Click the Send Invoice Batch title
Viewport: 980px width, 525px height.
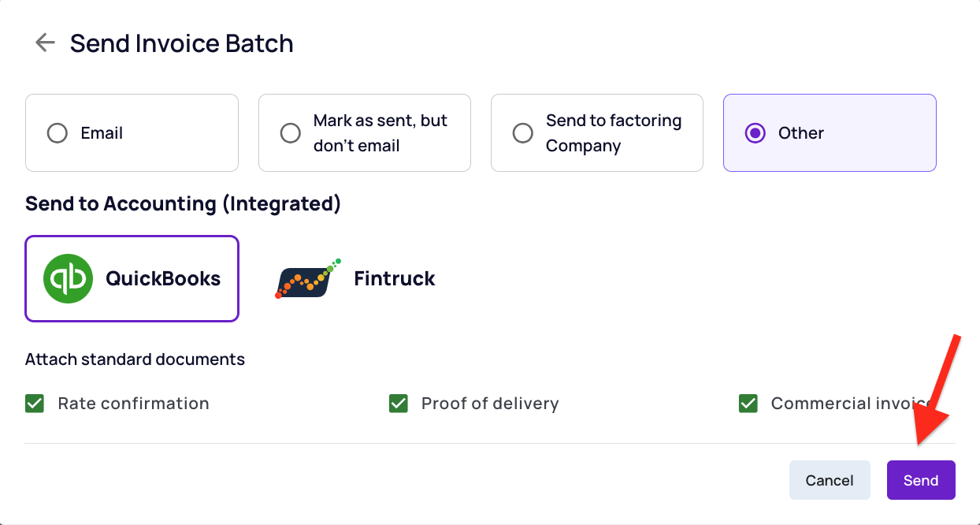(182, 43)
